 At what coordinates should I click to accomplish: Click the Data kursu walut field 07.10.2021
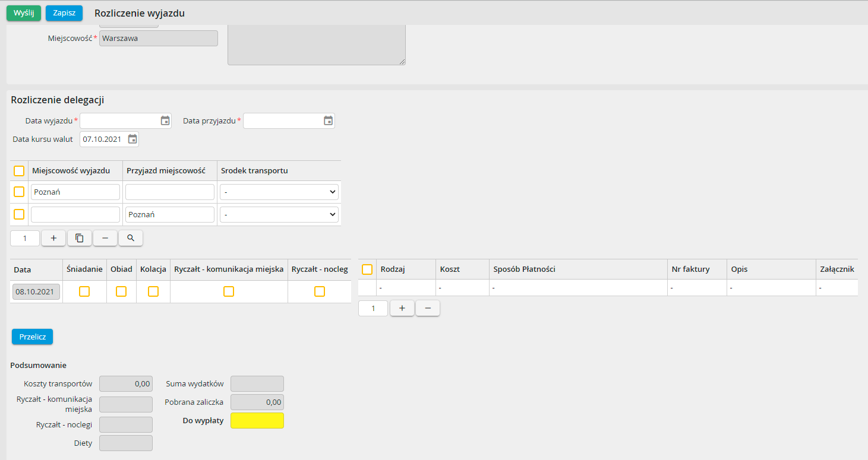click(109, 139)
